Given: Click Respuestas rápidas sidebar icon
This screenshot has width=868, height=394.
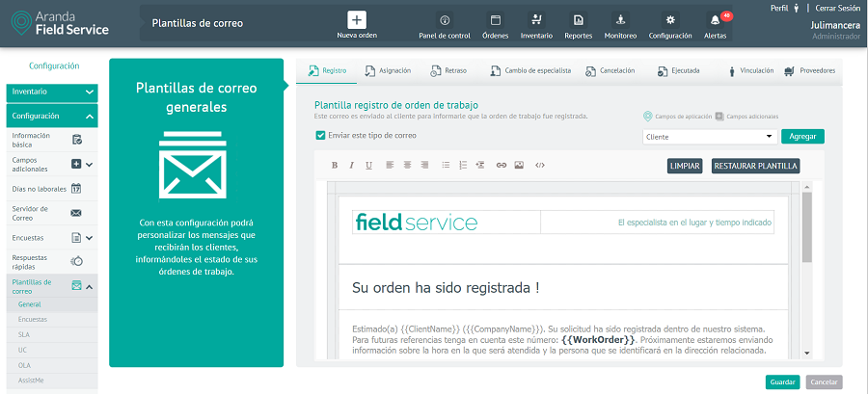Looking at the screenshot, I should tap(76, 261).
